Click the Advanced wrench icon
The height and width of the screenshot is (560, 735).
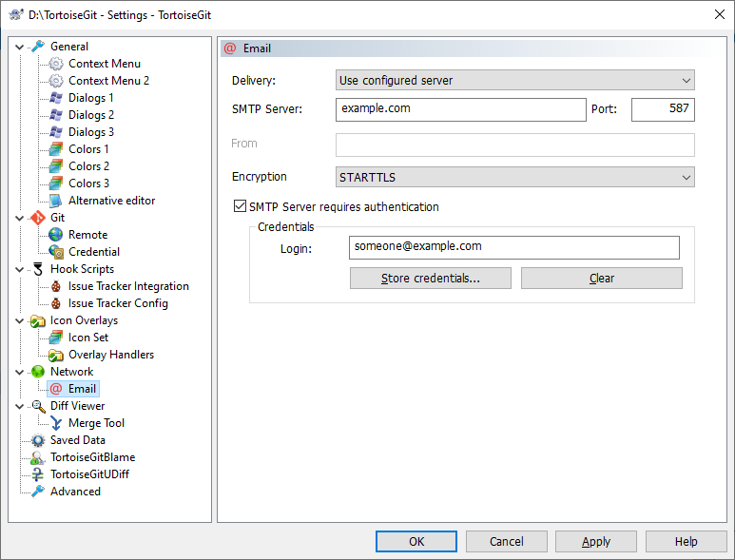(38, 492)
